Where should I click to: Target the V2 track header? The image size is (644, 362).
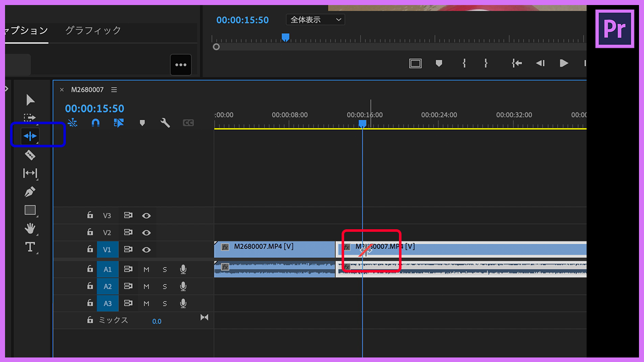(x=107, y=233)
